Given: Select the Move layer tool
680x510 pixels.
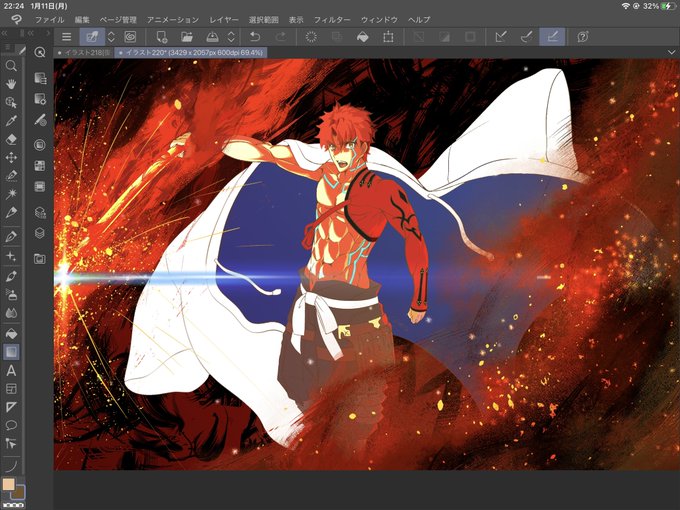Looking at the screenshot, I should [11, 157].
